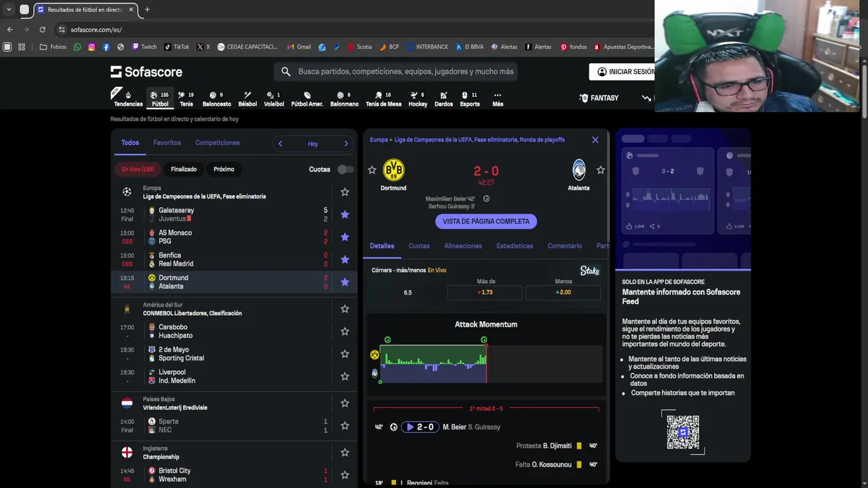Click Vista de Página Completa button
This screenshot has width=868, height=488.
click(486, 222)
